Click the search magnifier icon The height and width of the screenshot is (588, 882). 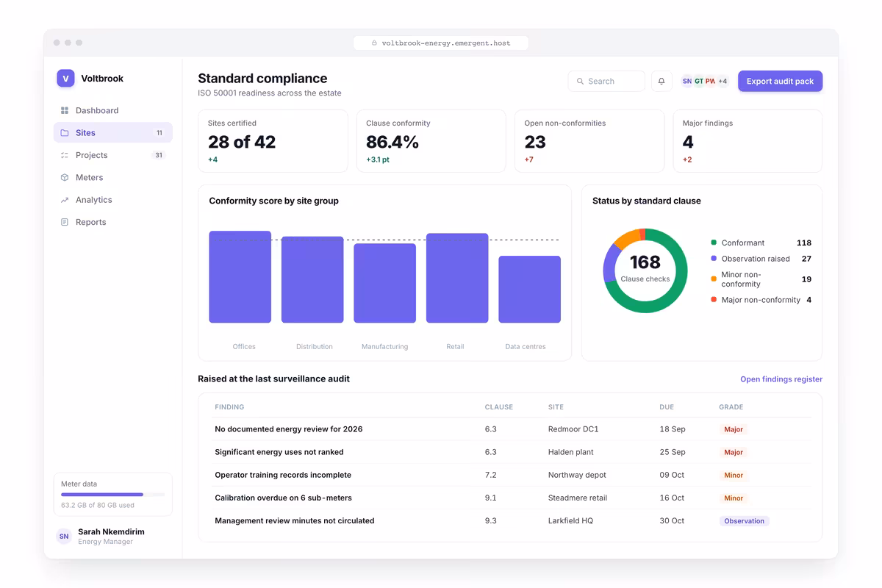580,82
